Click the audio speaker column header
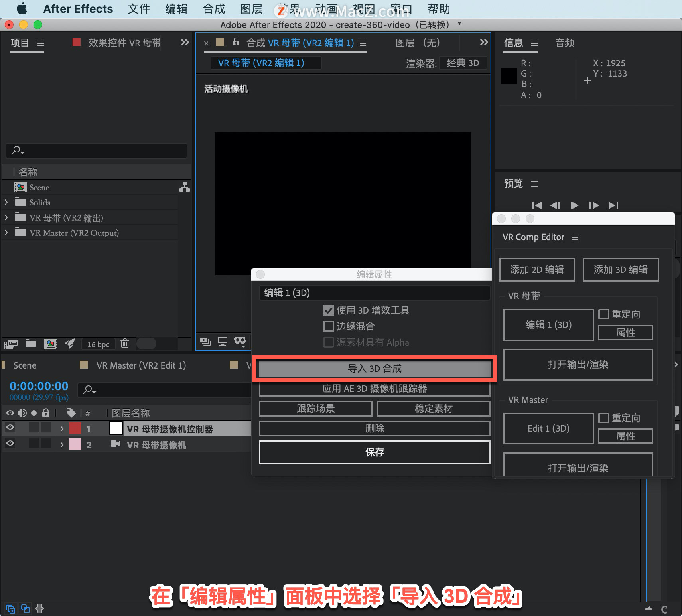Screen dimensions: 682x616 click(x=22, y=413)
